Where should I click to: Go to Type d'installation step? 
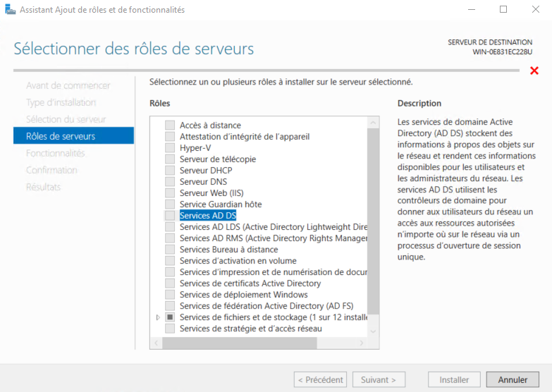tap(61, 102)
